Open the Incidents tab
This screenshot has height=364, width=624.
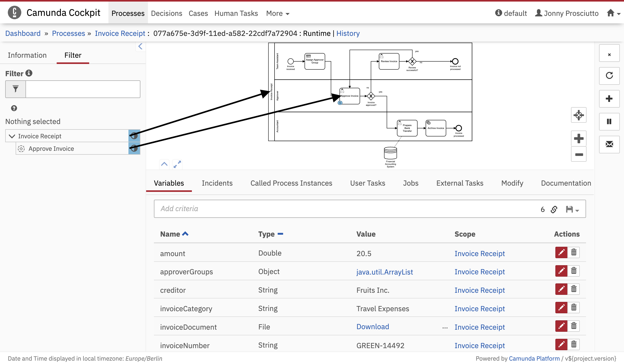click(217, 183)
